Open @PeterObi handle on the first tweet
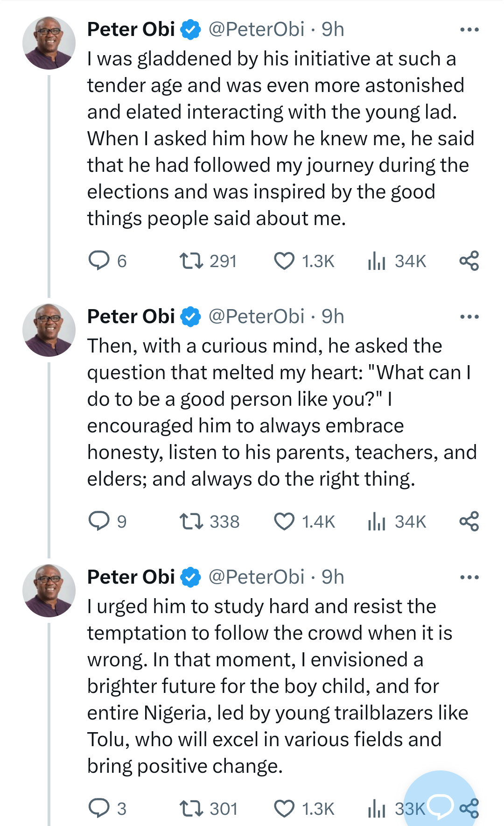This screenshot has width=504, height=826. click(256, 29)
